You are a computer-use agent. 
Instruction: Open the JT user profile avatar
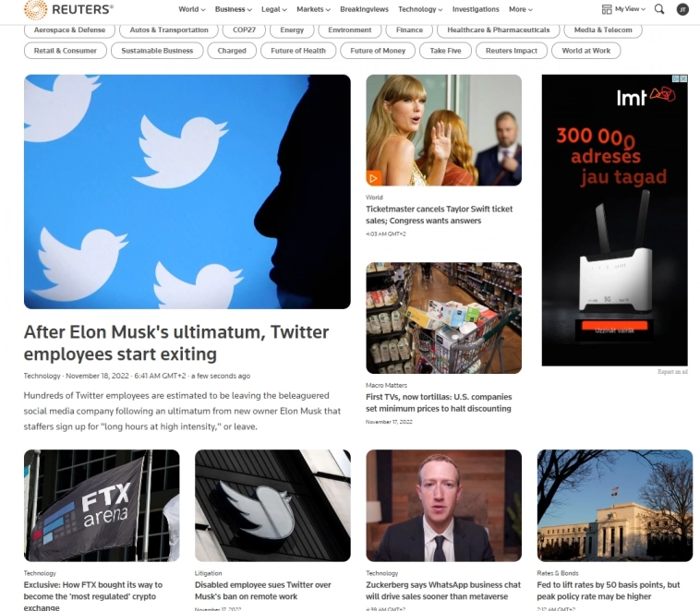pos(682,9)
